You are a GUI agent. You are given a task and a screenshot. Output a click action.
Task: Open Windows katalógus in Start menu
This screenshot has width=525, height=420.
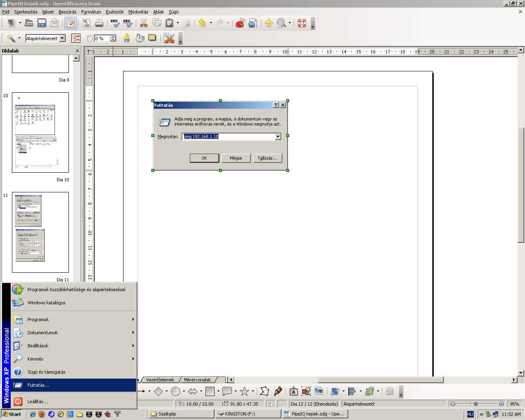click(x=74, y=303)
